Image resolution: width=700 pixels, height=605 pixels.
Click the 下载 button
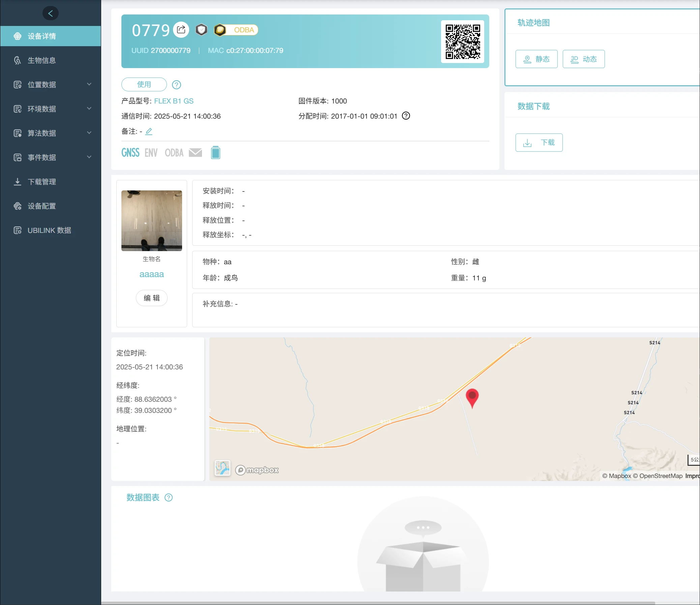(538, 143)
